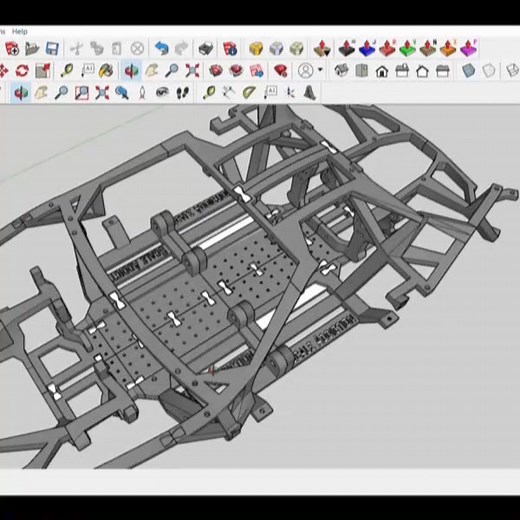
Task: Click the gray Redo arrow icon
Action: point(182,49)
